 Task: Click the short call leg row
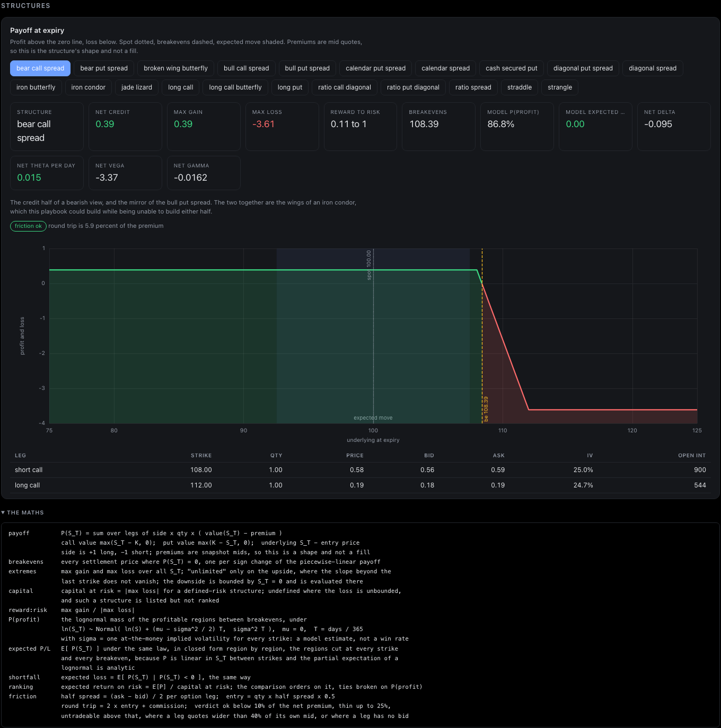(360, 470)
